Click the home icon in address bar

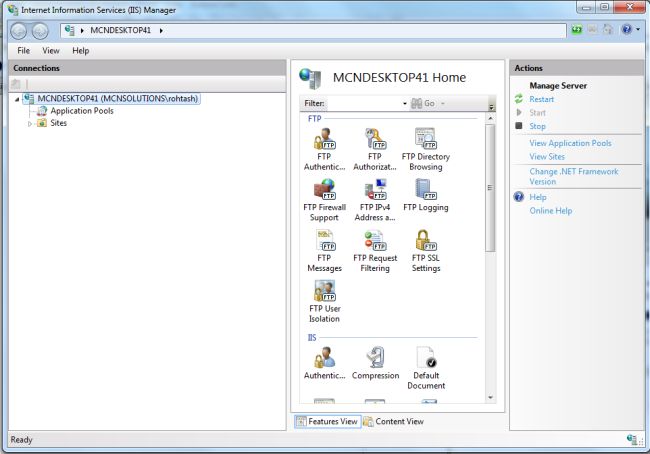608,29
